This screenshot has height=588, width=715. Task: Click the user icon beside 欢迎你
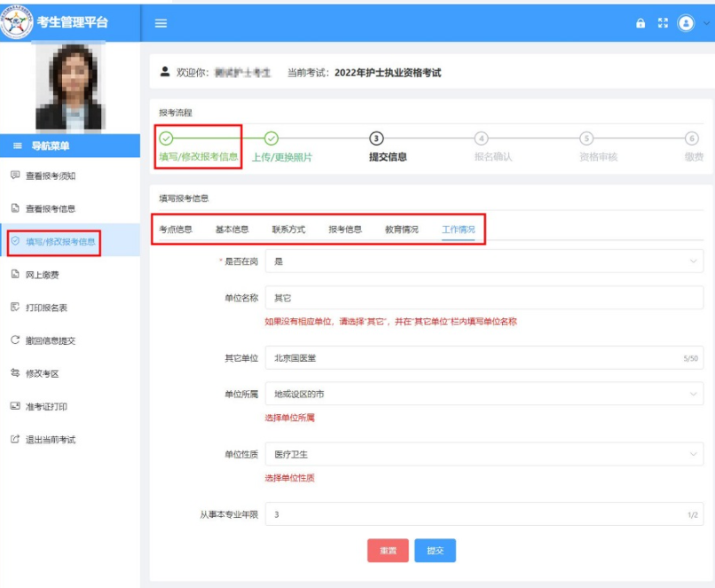(x=165, y=72)
